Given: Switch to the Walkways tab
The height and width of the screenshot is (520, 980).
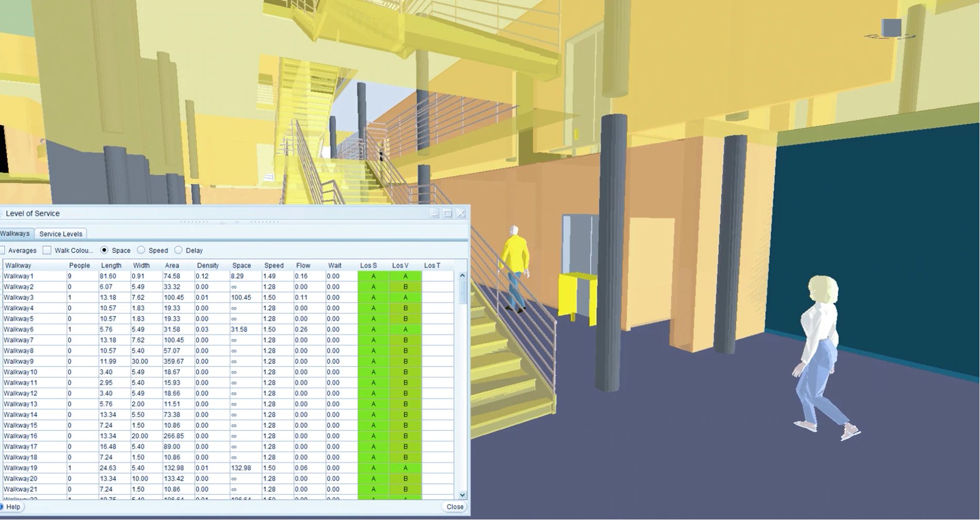Looking at the screenshot, I should pyautogui.click(x=15, y=233).
